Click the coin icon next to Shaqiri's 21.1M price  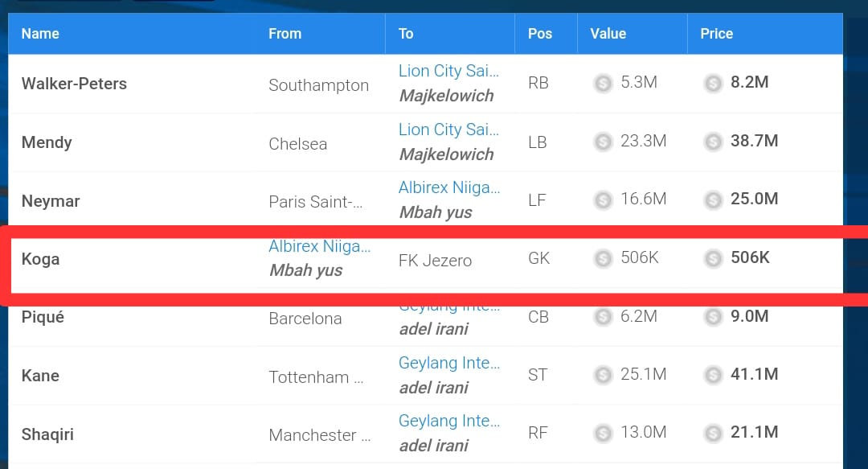(713, 433)
